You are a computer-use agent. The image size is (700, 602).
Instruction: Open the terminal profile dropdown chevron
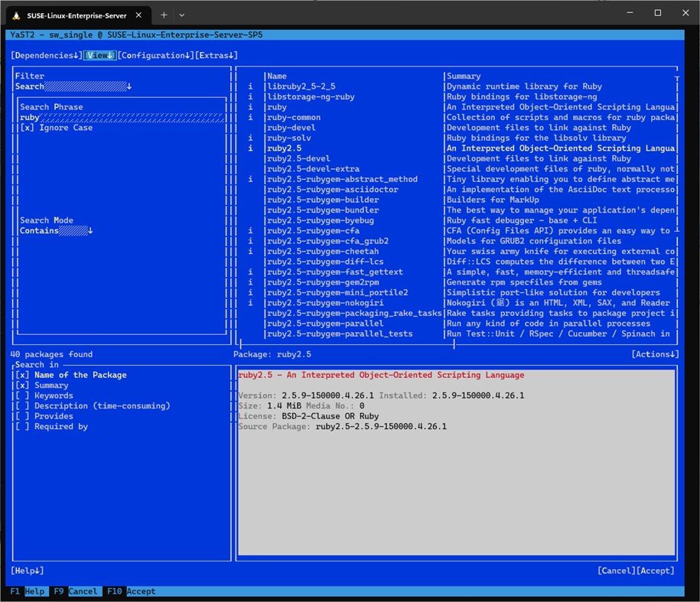182,15
